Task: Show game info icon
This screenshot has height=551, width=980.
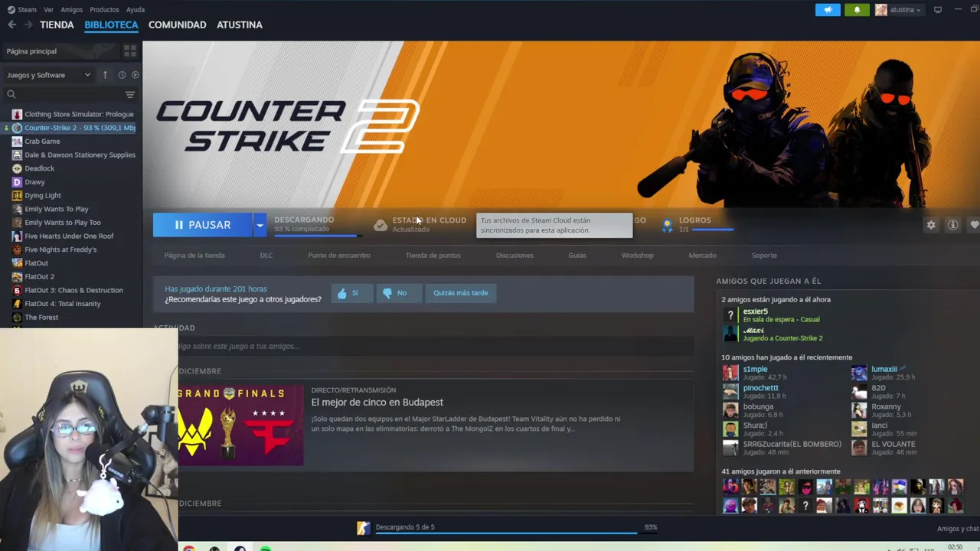Action: click(953, 225)
